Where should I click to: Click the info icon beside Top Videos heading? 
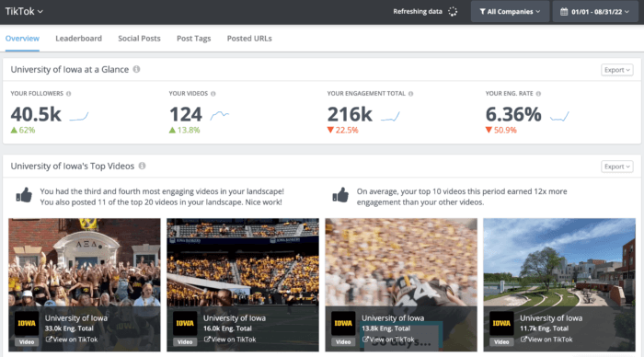pyautogui.click(x=142, y=166)
